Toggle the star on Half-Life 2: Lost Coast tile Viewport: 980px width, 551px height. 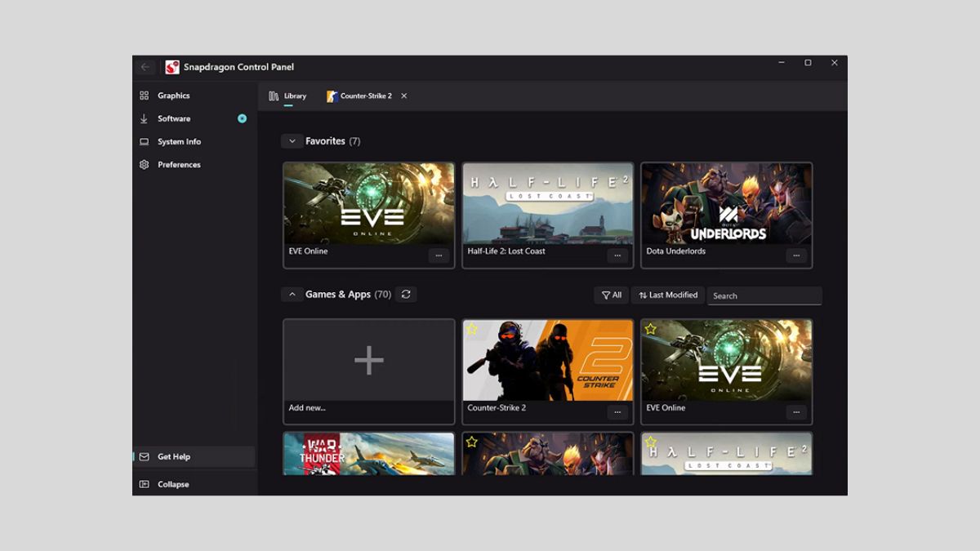tap(652, 441)
